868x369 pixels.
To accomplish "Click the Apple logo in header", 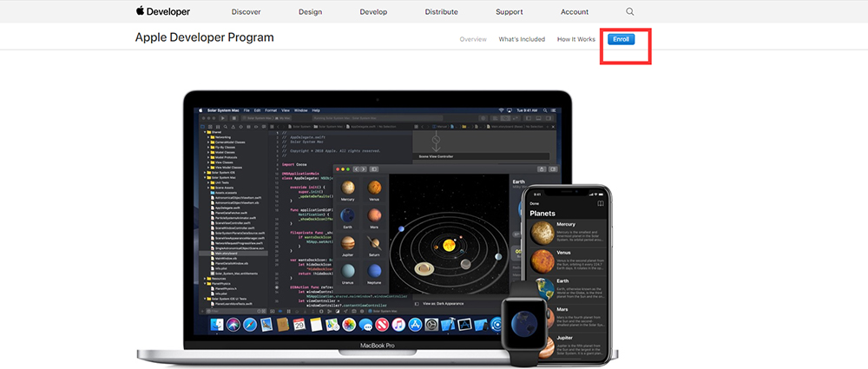I will tap(140, 11).
